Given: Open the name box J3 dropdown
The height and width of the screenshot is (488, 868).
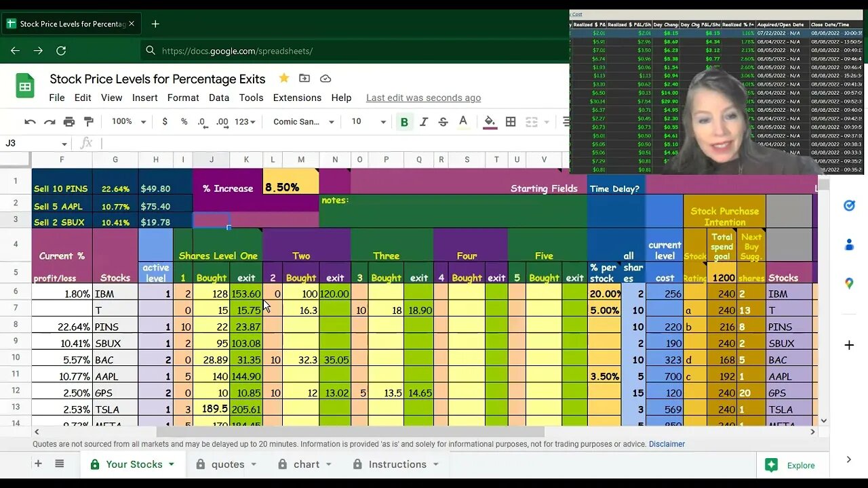Looking at the screenshot, I should tap(64, 143).
